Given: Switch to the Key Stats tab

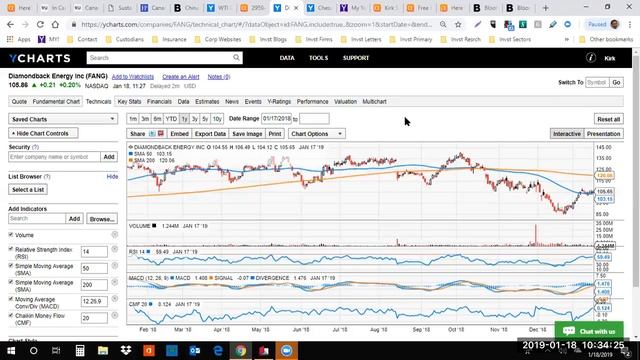Looking at the screenshot, I should pyautogui.click(x=129, y=102).
